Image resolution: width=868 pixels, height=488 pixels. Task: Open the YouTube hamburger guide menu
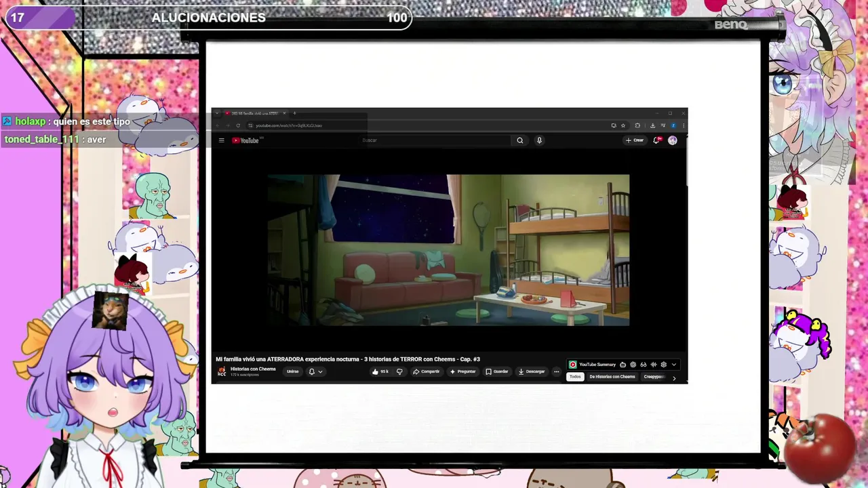221,140
